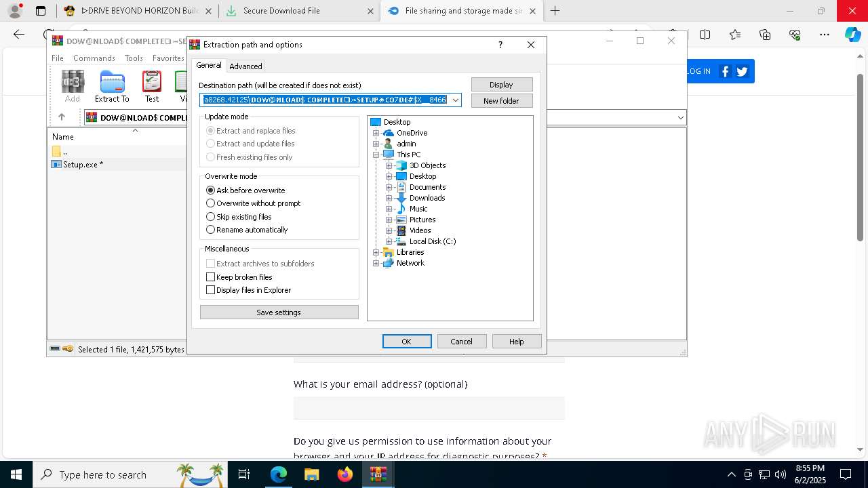Open the Copilot icon in Edge
Image resolution: width=868 pixels, height=488 pixels.
pyautogui.click(x=852, y=35)
